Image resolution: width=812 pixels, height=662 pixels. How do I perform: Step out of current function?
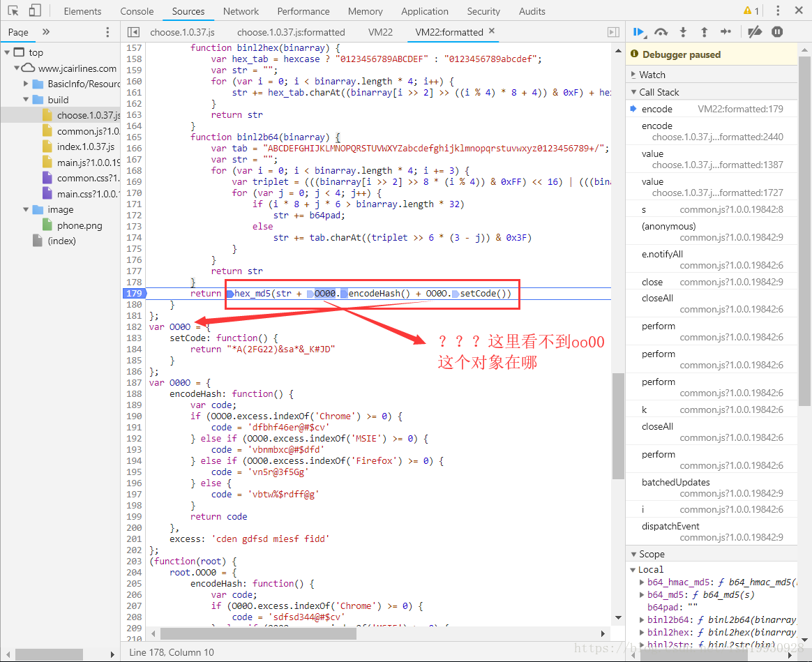coord(705,32)
